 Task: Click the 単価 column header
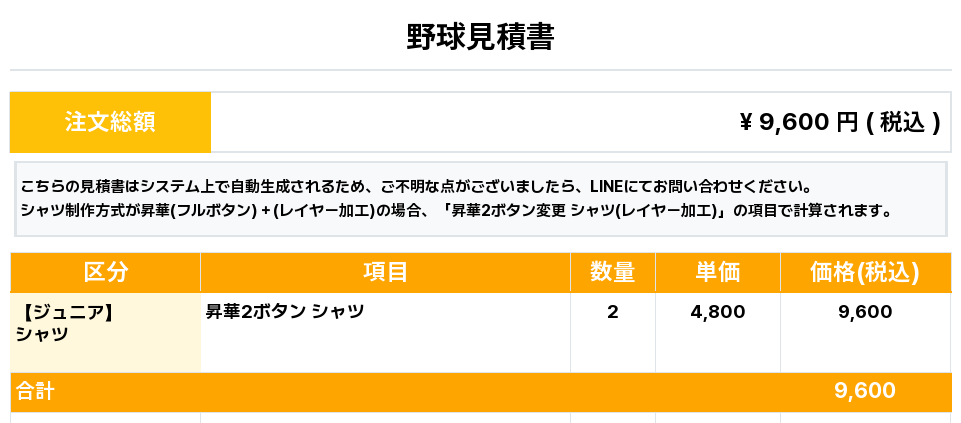tap(717, 272)
